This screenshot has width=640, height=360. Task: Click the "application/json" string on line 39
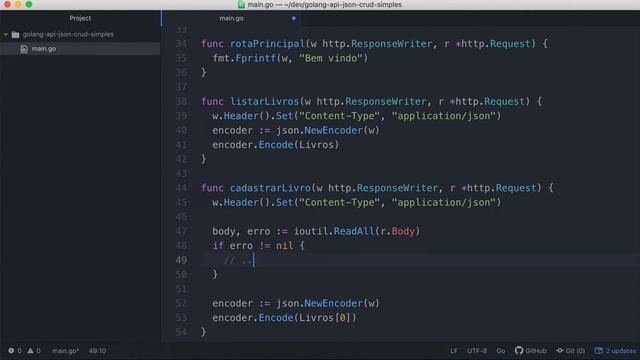[444, 116]
